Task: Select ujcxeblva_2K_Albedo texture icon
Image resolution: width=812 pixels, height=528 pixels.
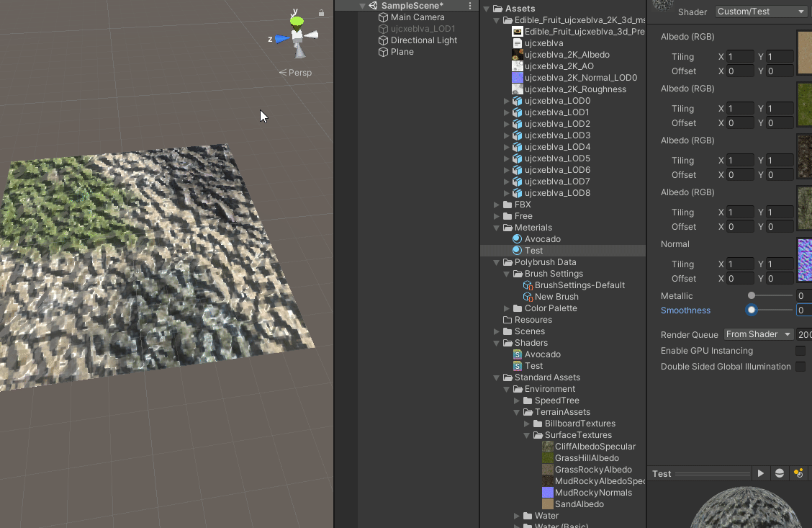Action: pos(518,55)
